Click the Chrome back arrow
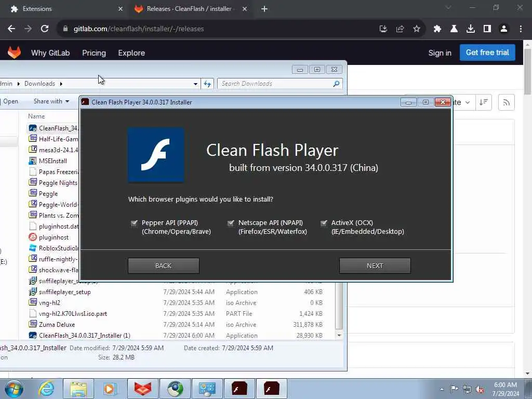 click(x=11, y=29)
